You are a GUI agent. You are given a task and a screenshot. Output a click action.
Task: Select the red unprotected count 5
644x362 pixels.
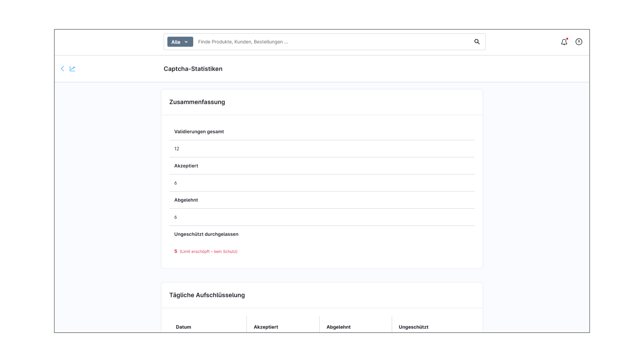(x=176, y=251)
